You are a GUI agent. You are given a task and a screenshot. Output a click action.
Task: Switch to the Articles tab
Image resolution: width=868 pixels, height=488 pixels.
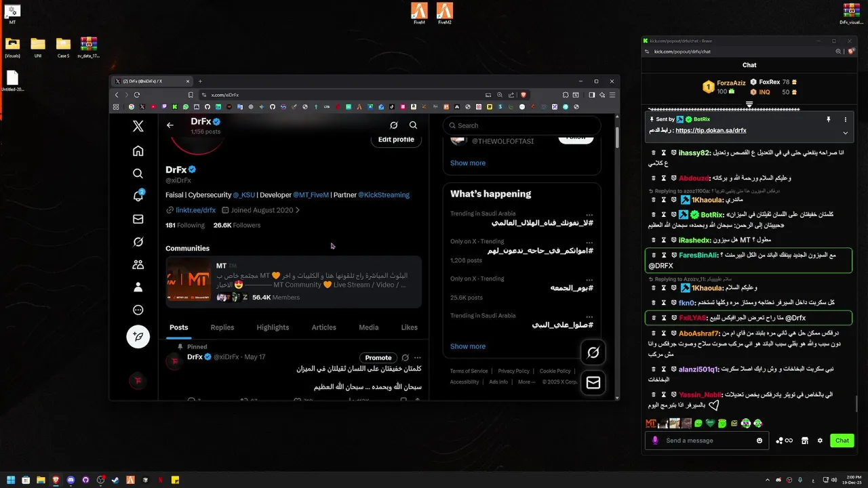324,327
